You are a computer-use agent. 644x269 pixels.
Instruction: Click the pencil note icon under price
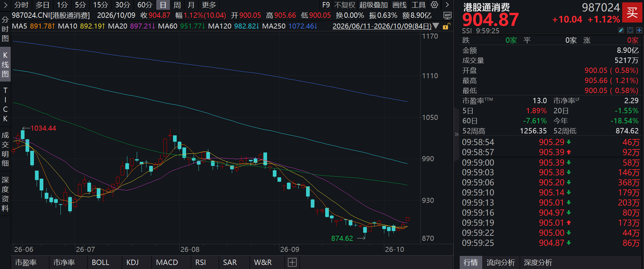pos(621,31)
